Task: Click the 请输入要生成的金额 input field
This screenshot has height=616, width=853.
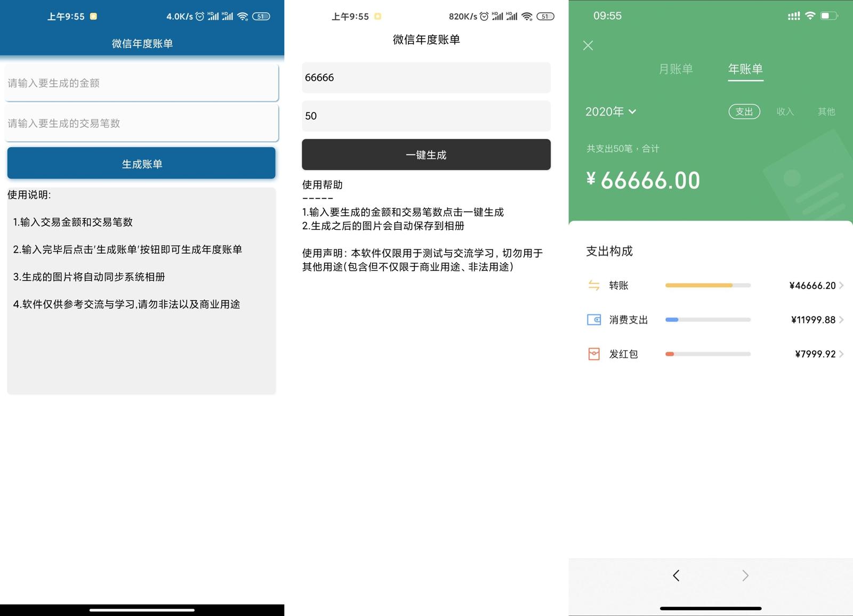Action: pyautogui.click(x=141, y=83)
